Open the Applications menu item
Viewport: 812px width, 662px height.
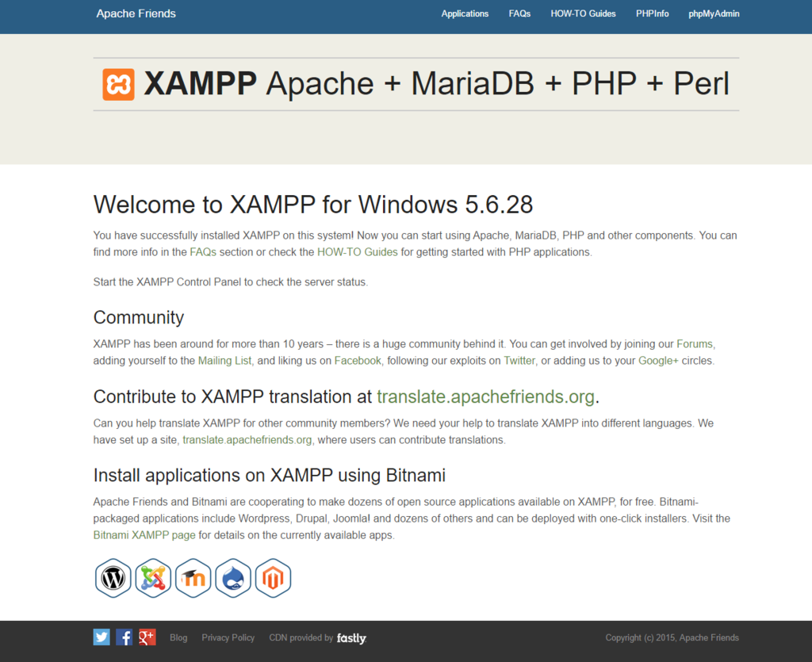(x=465, y=14)
